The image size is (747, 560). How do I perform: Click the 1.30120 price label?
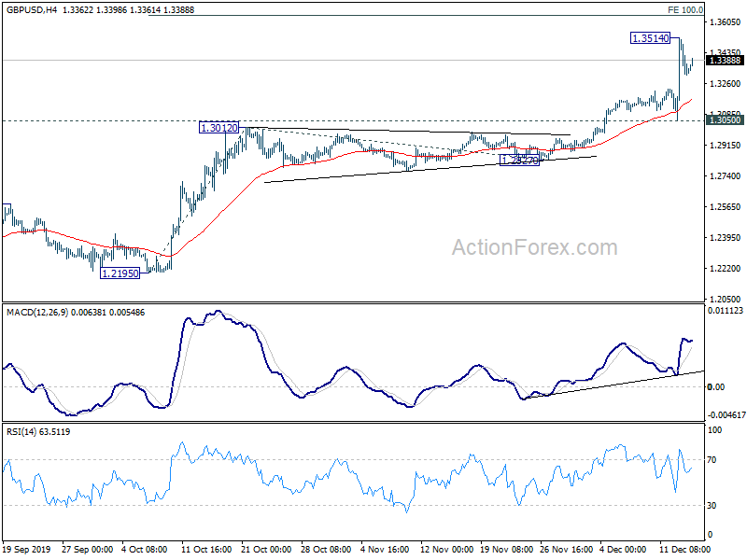coord(219,128)
